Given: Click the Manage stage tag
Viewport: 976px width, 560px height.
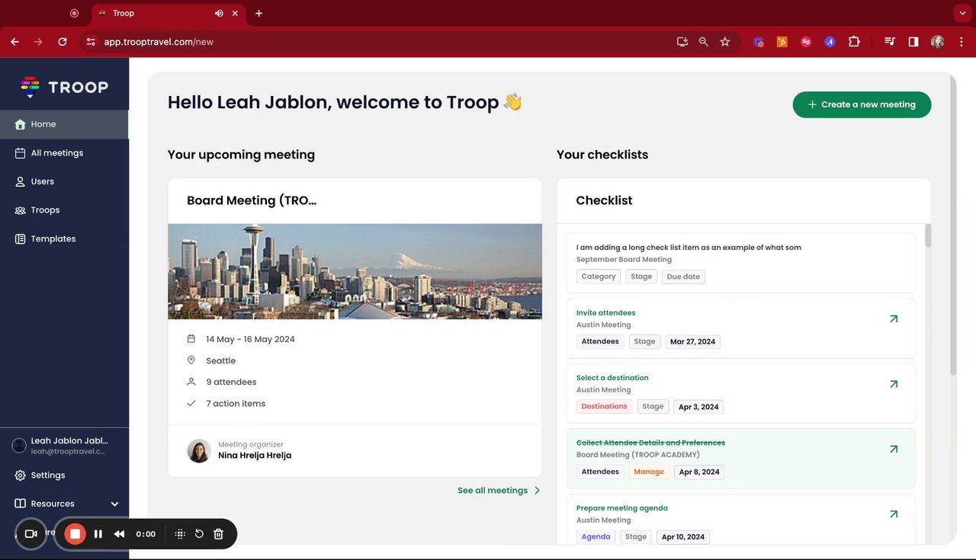Looking at the screenshot, I should (649, 472).
